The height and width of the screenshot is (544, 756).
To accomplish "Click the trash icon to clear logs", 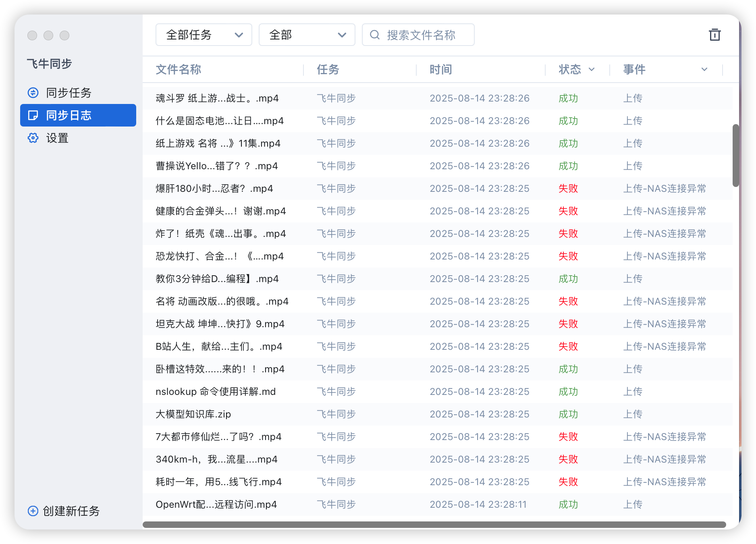I will click(x=714, y=35).
